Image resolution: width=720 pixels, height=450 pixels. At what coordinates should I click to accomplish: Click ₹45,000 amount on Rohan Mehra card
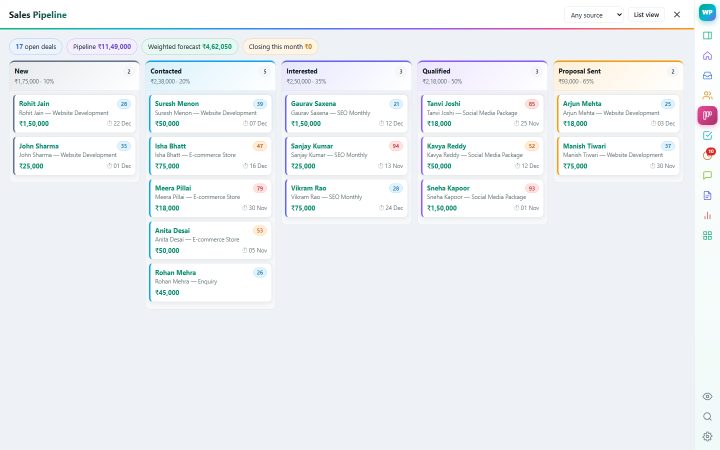coord(167,292)
